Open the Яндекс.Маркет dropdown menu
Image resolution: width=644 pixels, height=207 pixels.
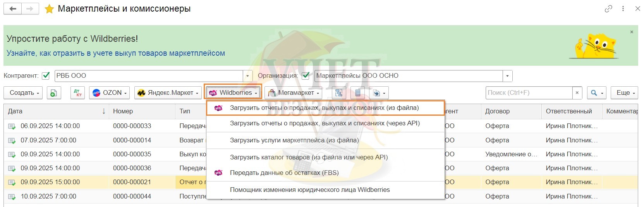point(168,93)
